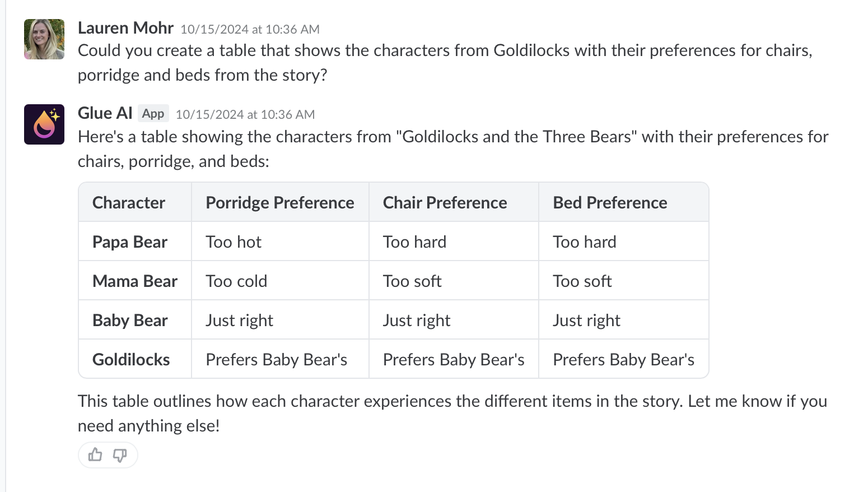Select the Bed Preference column header
This screenshot has width=868, height=492.
pyautogui.click(x=610, y=202)
